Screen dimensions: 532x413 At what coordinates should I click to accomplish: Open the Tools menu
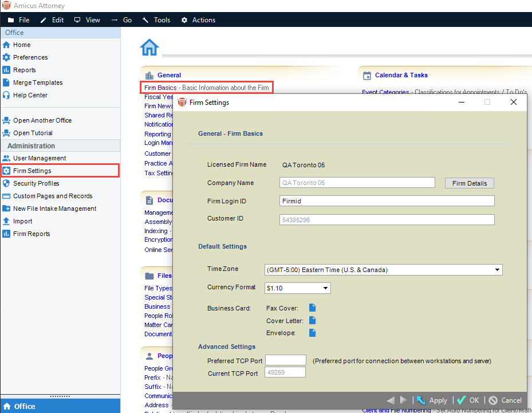point(156,20)
